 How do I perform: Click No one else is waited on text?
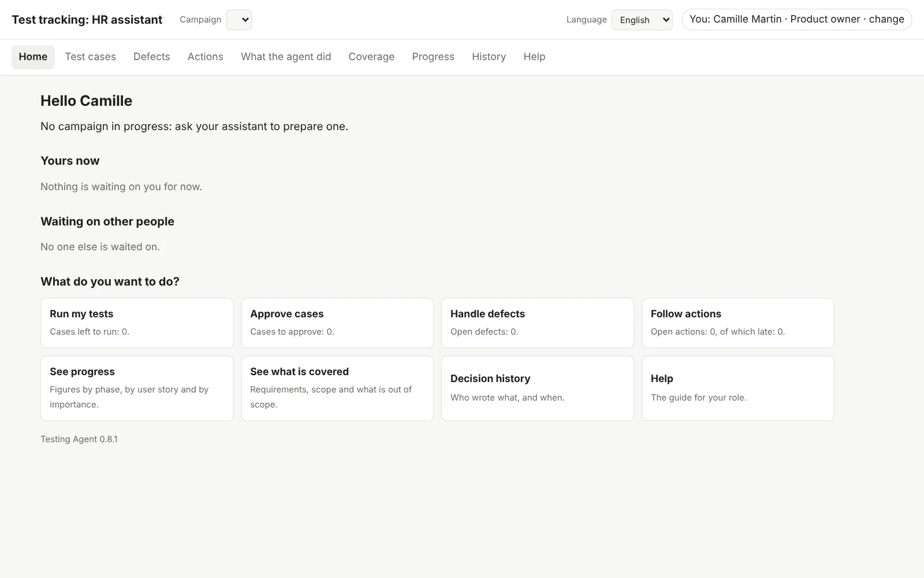point(100,247)
